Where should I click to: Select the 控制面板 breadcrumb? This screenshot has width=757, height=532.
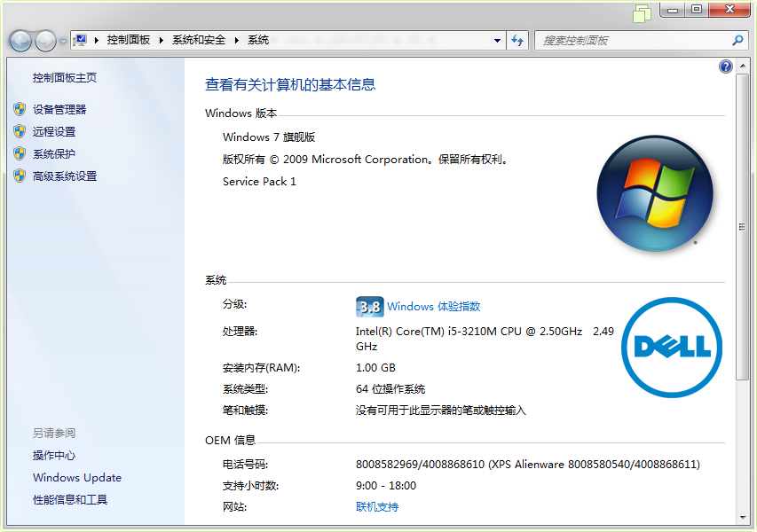[x=129, y=40]
